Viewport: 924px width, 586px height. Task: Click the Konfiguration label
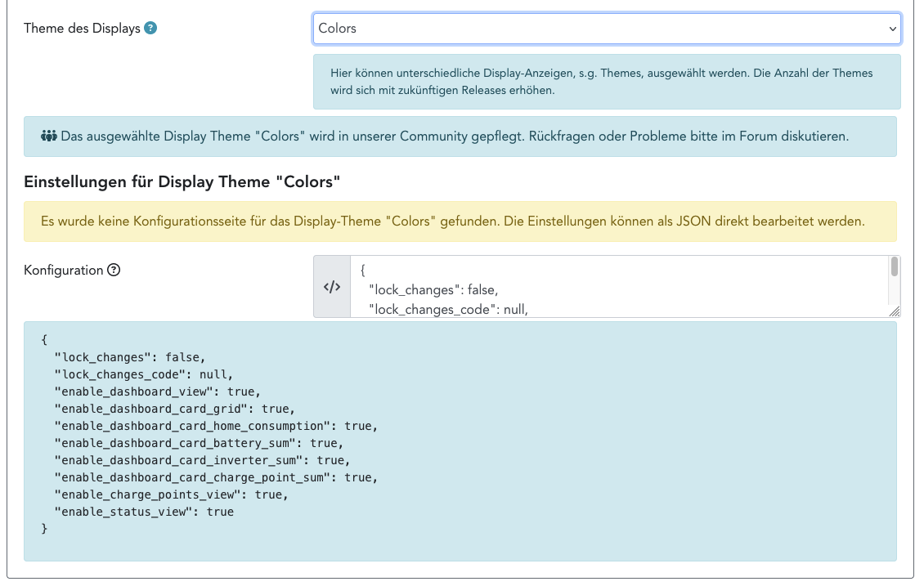(64, 271)
